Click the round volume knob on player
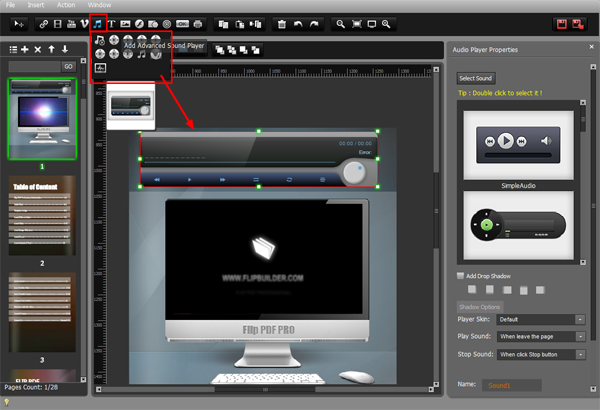600x410 pixels. pyautogui.click(x=354, y=173)
